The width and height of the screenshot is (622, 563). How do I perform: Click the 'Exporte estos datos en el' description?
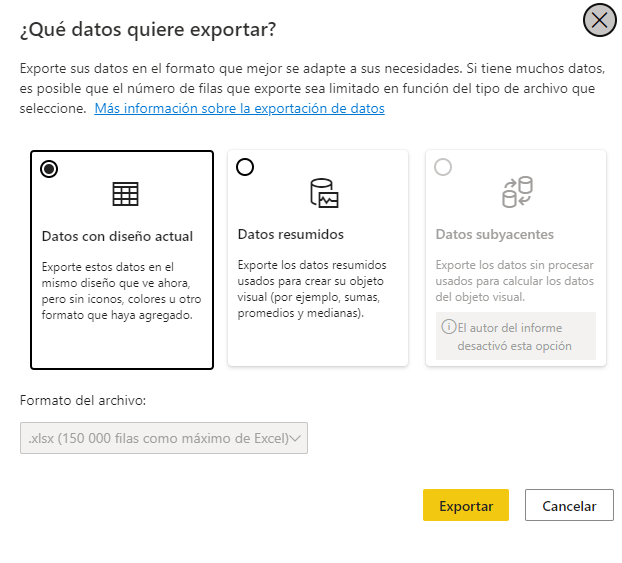(x=121, y=291)
